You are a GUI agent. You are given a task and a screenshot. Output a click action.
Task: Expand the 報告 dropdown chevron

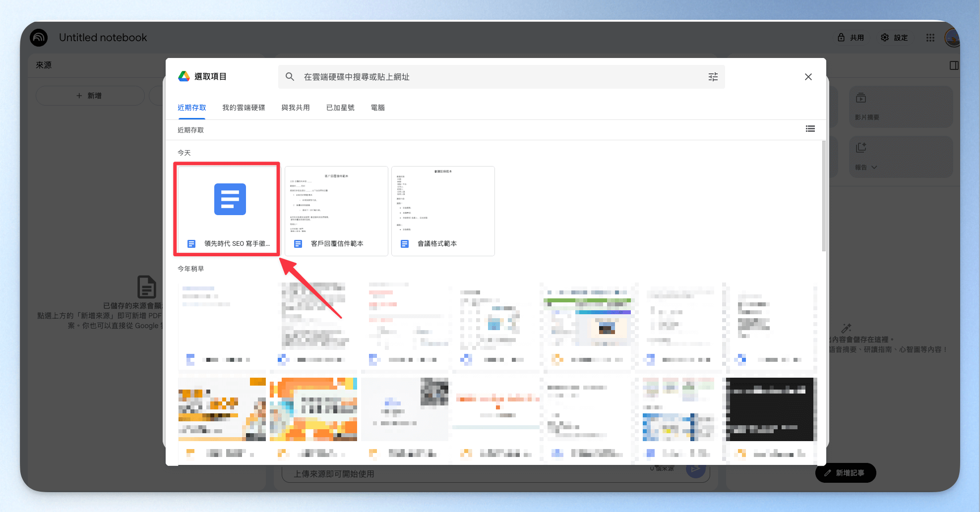pyautogui.click(x=874, y=168)
